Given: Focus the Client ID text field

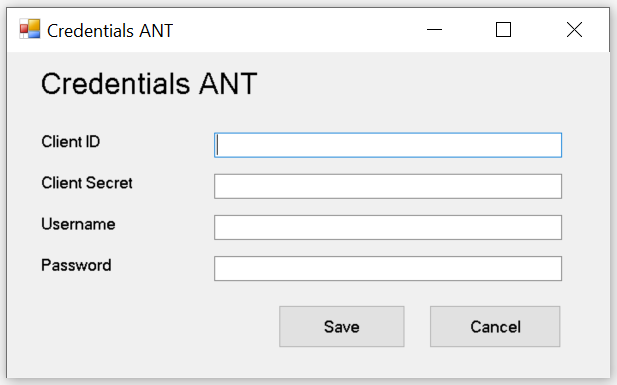Looking at the screenshot, I should 388,145.
